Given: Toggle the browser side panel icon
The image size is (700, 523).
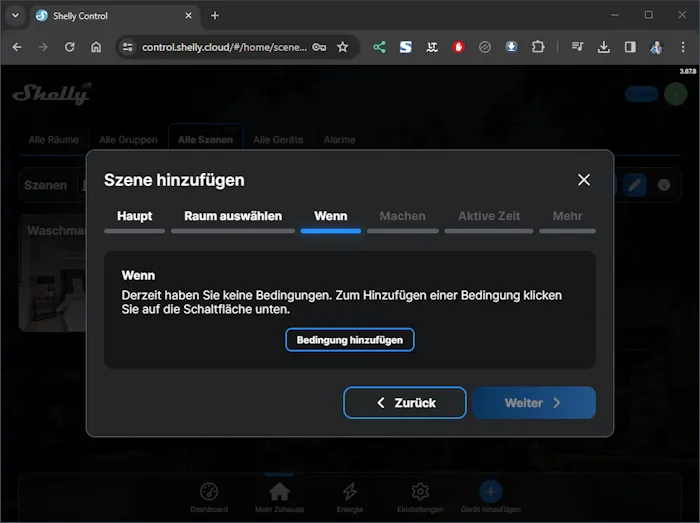Looking at the screenshot, I should pyautogui.click(x=630, y=47).
